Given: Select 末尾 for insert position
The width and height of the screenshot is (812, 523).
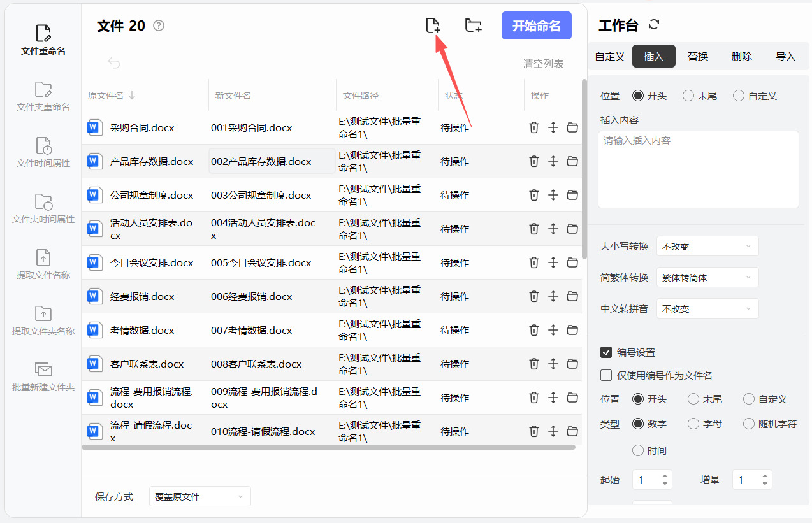Looking at the screenshot, I should point(688,96).
